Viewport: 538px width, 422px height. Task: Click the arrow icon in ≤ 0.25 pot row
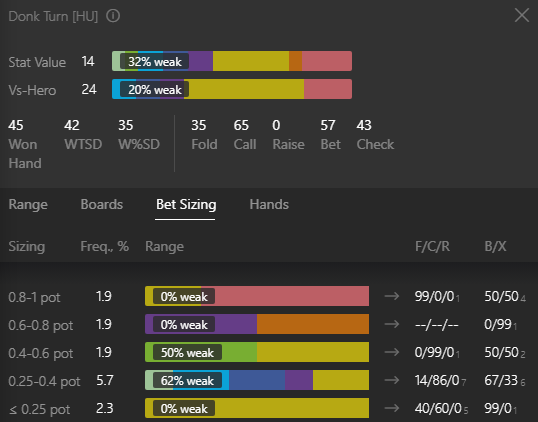tap(392, 408)
